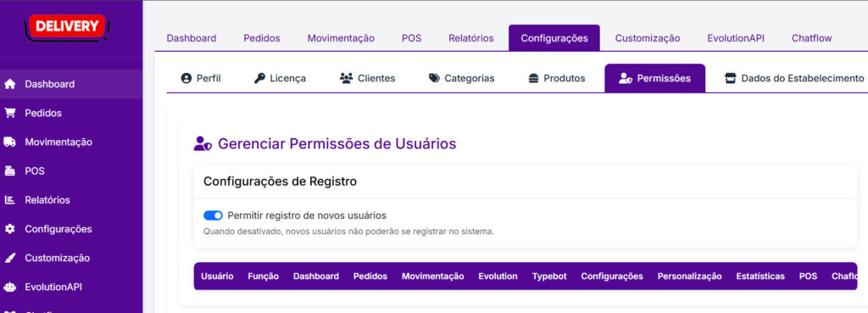Click user shield icon beside Gerenciar Permissões heading

pyautogui.click(x=203, y=144)
